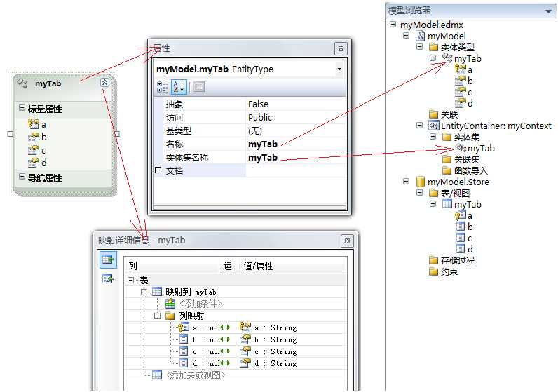Image resolution: width=558 pixels, height=392 pixels.
Task: Select property d under entity type myTab
Action: click(x=464, y=103)
